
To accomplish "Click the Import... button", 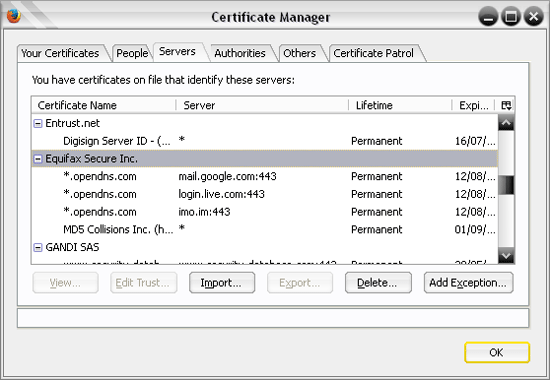I will pyautogui.click(x=222, y=282).
